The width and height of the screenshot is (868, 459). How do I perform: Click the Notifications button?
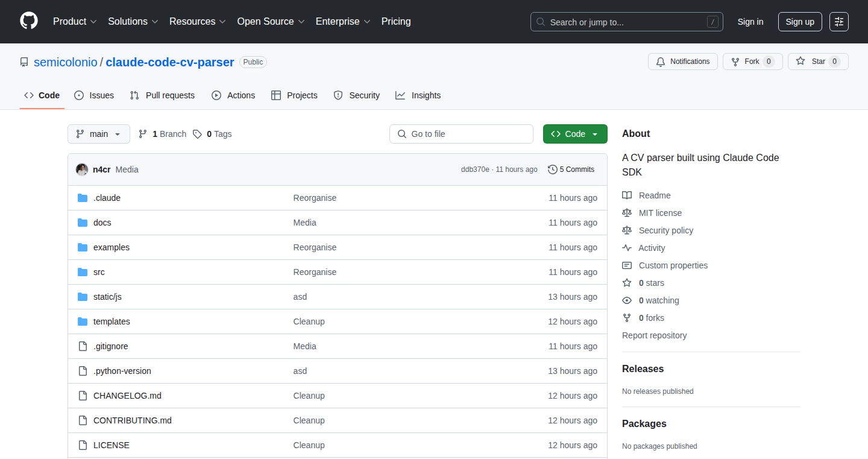[683, 62]
